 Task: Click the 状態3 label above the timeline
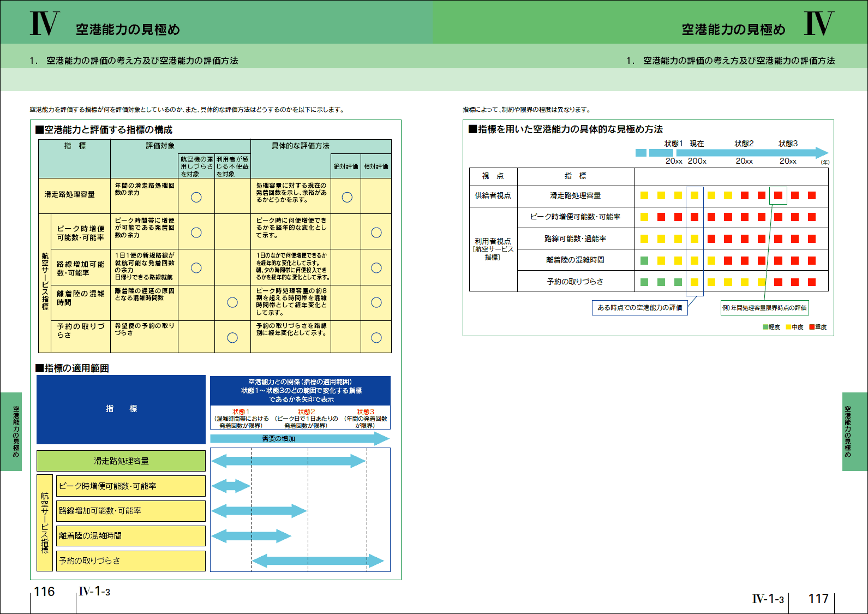click(x=788, y=144)
